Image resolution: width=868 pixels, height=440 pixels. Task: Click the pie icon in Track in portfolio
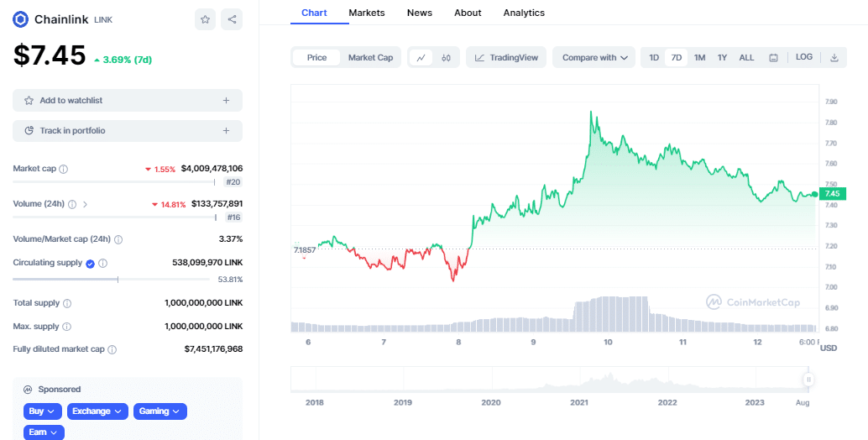point(29,131)
